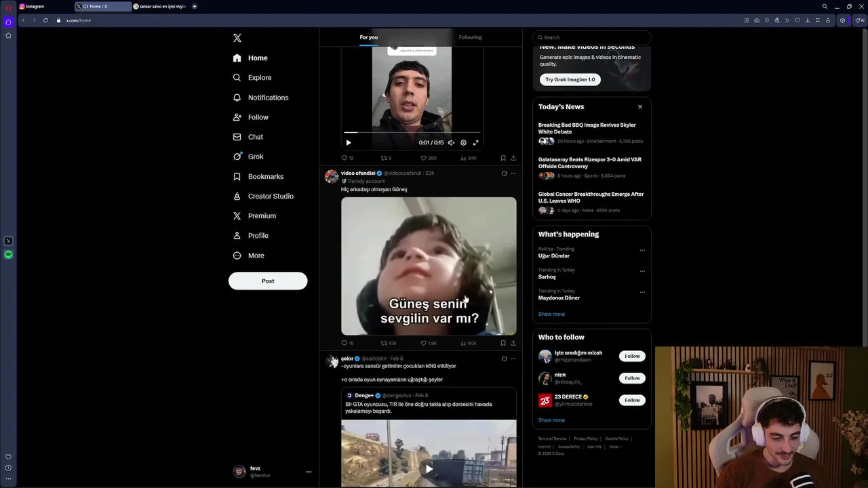Screen dimensions: 868x488
Task: Click Try Grok Imagine 1.0 button
Action: (570, 79)
